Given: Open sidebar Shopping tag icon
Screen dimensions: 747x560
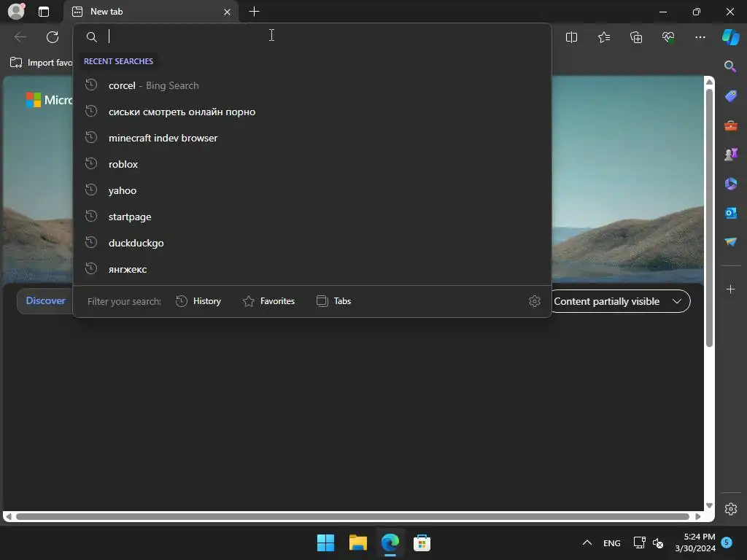Looking at the screenshot, I should click(x=731, y=96).
